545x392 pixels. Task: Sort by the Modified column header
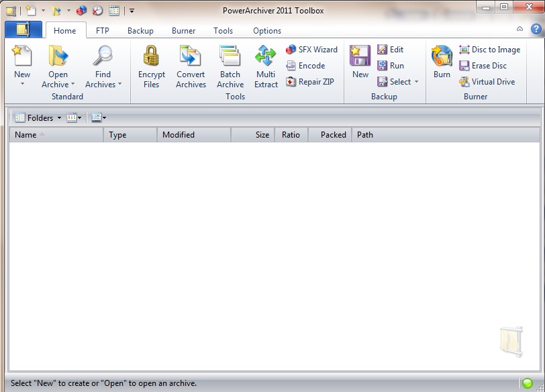pyautogui.click(x=194, y=135)
